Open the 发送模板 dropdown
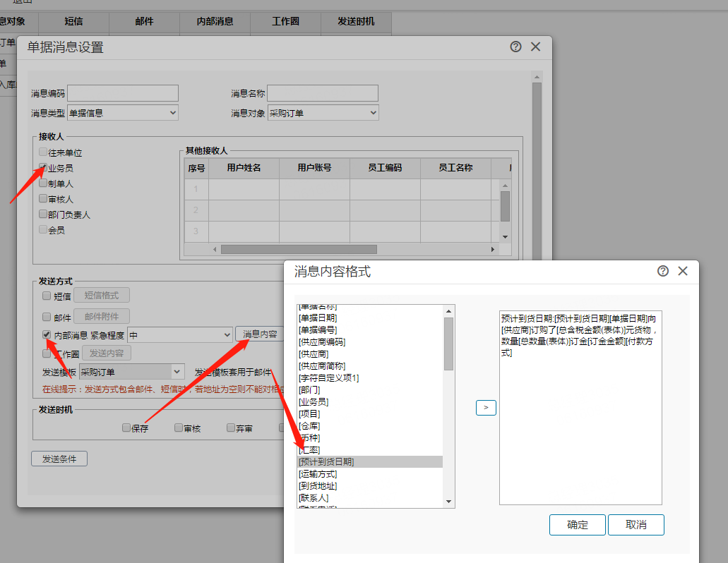Screen dimensions: 728x563 (x=132, y=372)
